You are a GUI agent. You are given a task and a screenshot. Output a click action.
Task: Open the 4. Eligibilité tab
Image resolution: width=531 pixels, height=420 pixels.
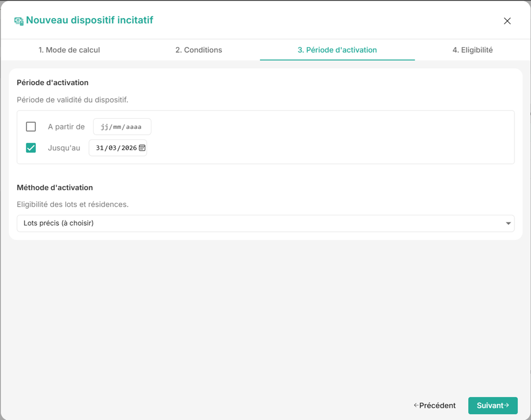point(473,50)
